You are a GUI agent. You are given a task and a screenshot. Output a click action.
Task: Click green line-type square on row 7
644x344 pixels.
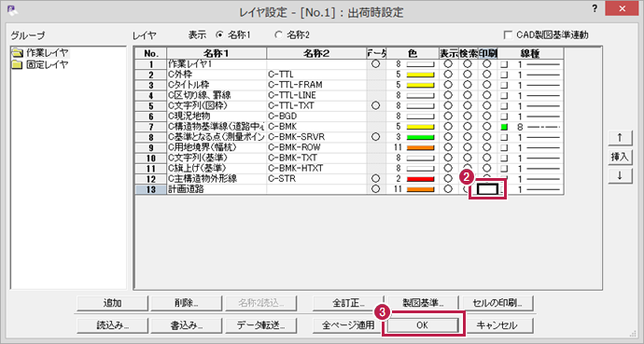pos(504,127)
